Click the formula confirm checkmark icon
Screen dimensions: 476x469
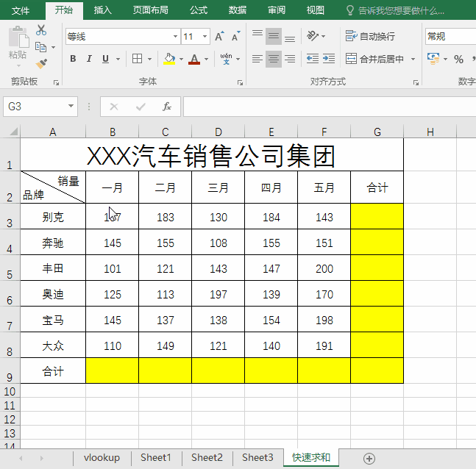click(x=141, y=107)
